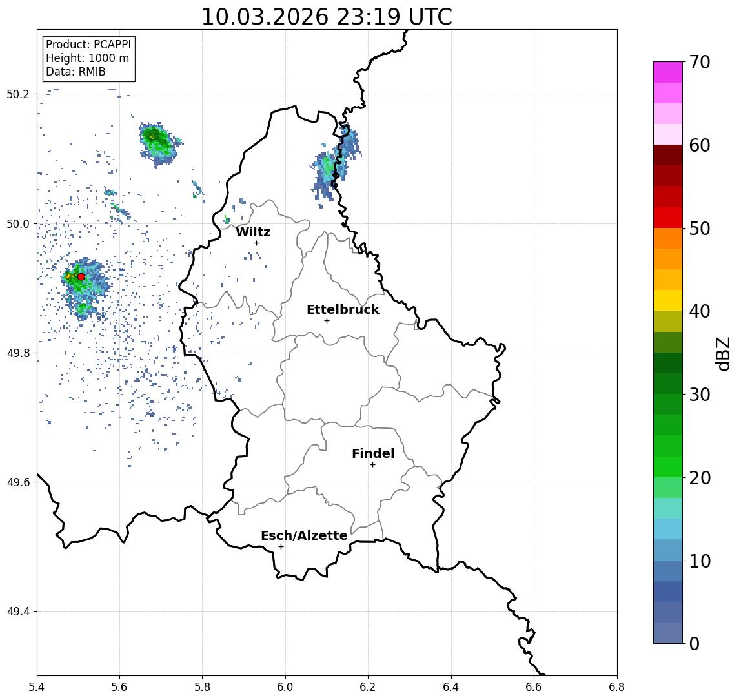Click the Ettelbruck city label
The image size is (739, 700).
(343, 309)
